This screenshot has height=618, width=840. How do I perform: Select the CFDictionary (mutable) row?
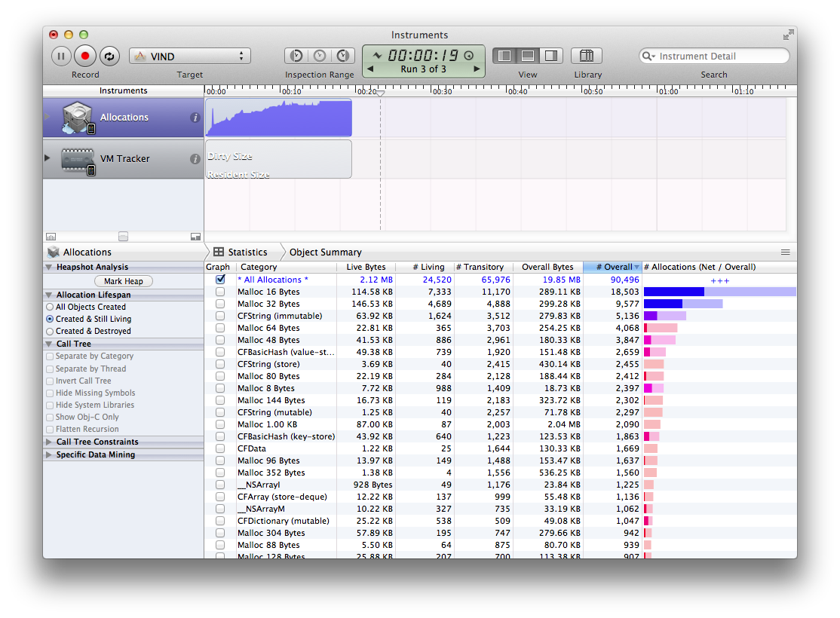501,521
